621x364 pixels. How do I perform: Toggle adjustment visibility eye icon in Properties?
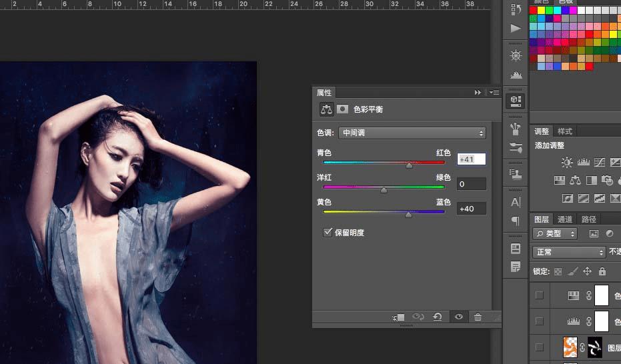click(x=459, y=317)
